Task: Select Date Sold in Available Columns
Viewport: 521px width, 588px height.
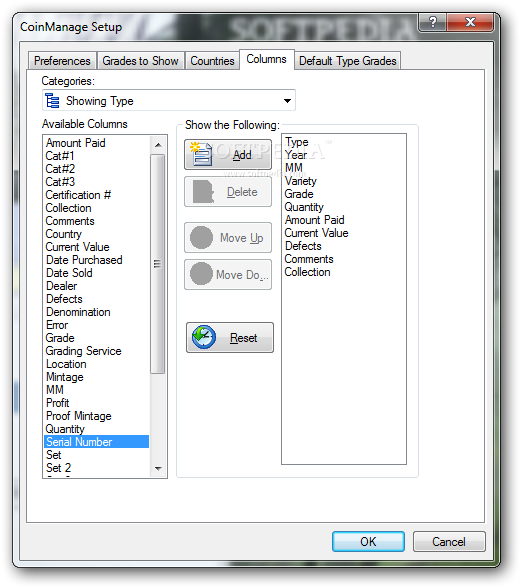Action: click(x=97, y=273)
